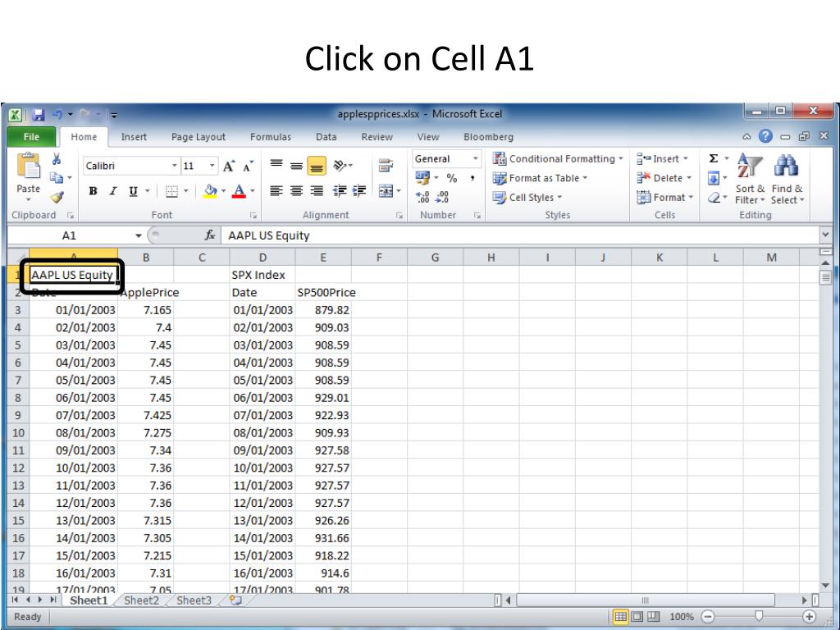Expand the Name Box dropdown arrow

138,235
